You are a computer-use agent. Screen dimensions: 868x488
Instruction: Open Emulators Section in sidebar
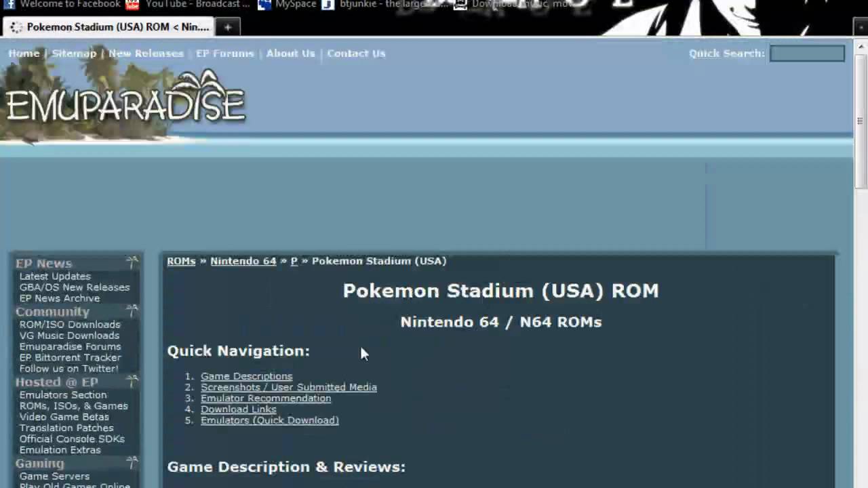click(63, 395)
